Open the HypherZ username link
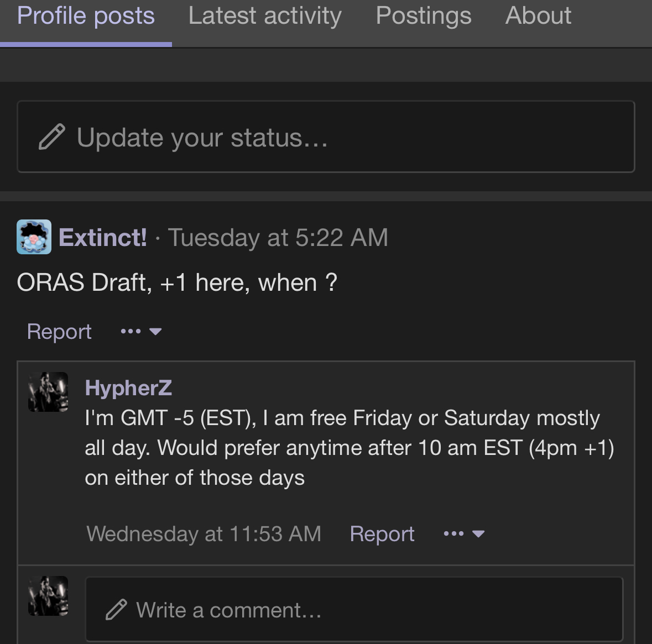Viewport: 652px width, 644px height. (x=128, y=388)
